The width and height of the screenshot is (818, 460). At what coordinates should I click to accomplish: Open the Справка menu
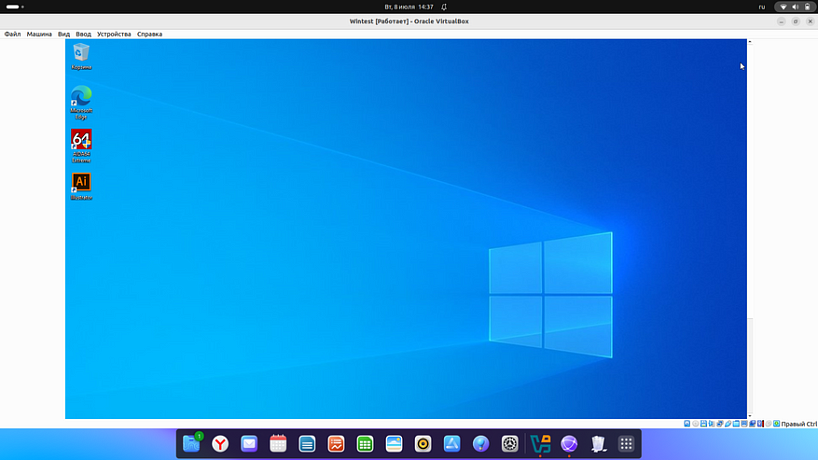pyautogui.click(x=149, y=34)
